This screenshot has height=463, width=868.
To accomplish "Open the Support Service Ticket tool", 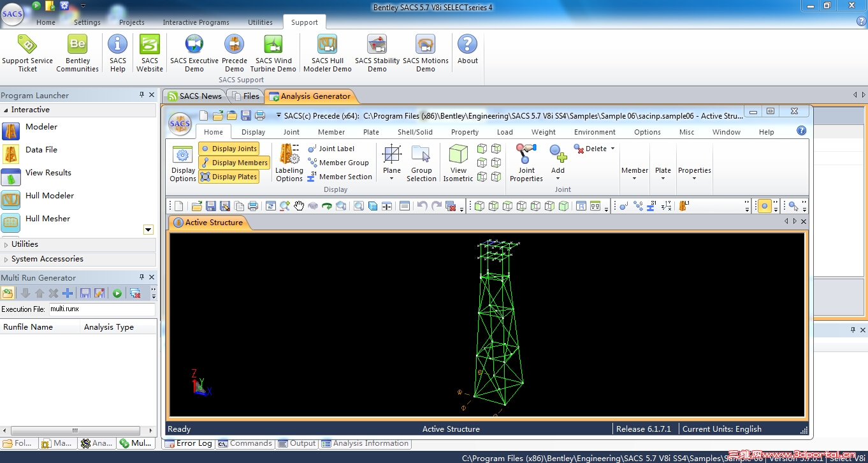I will [x=27, y=53].
